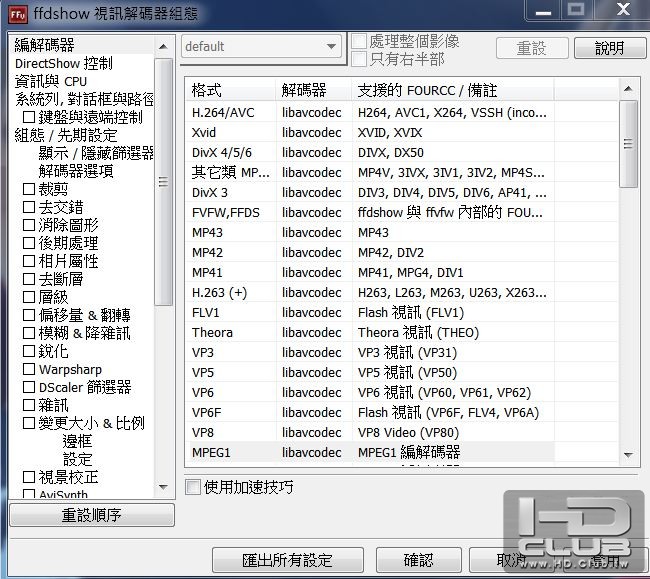Click the left panel scroll-up arrow

[163, 46]
